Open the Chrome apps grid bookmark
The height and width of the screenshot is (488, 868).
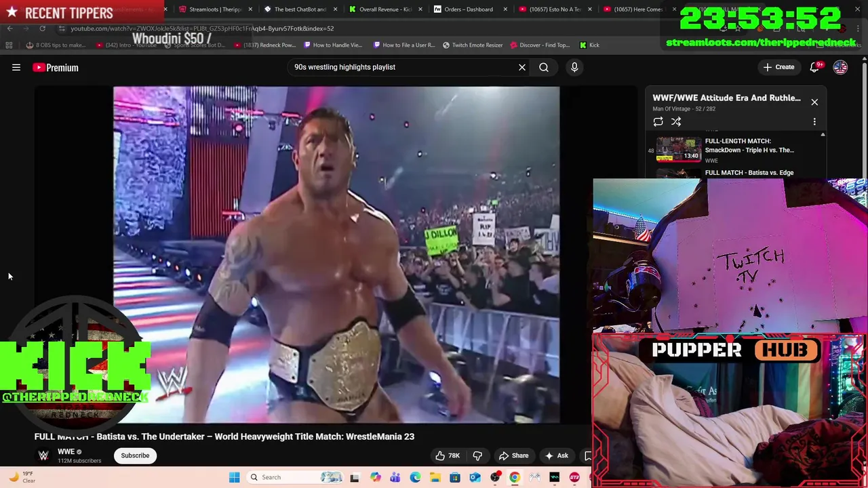[9, 45]
